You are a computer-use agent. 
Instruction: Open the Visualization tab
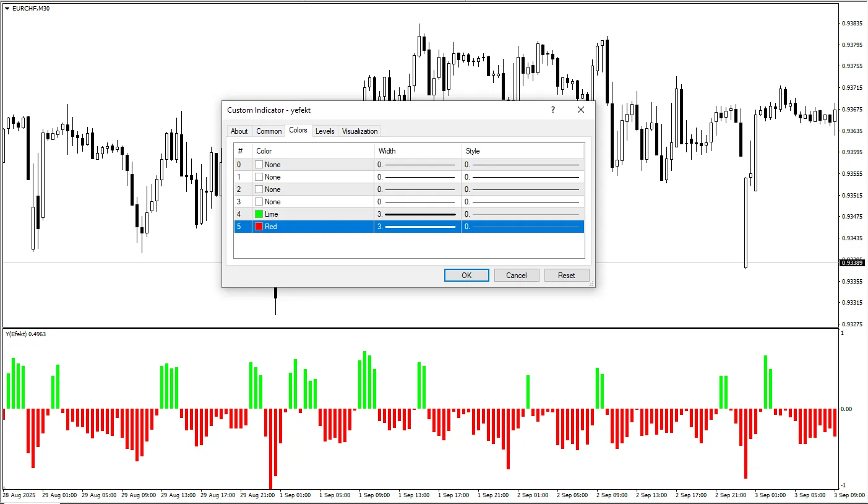click(359, 131)
